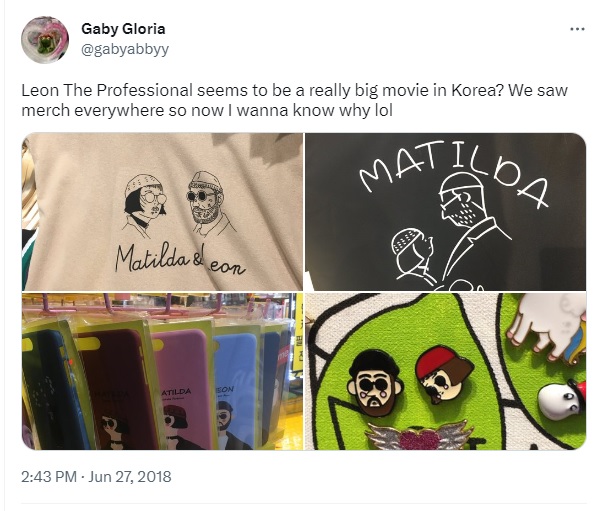Click the white MATILDA lettering

(454, 170)
